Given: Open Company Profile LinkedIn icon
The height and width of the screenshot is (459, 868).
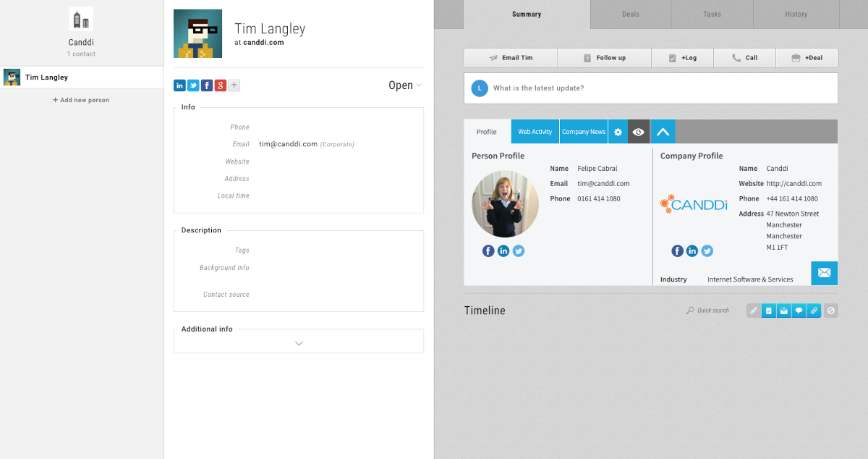Looking at the screenshot, I should coord(692,251).
